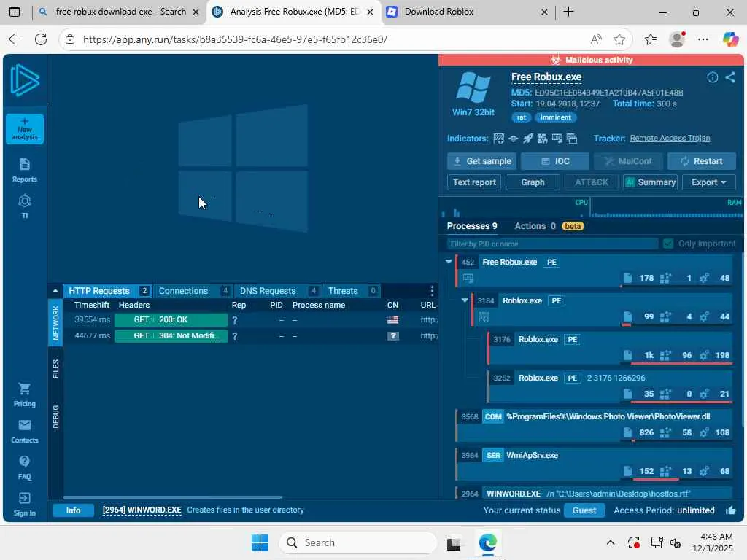Select the WINWORD.EXE process row
Viewport: 747px width, 560px height.
[x=594, y=494]
